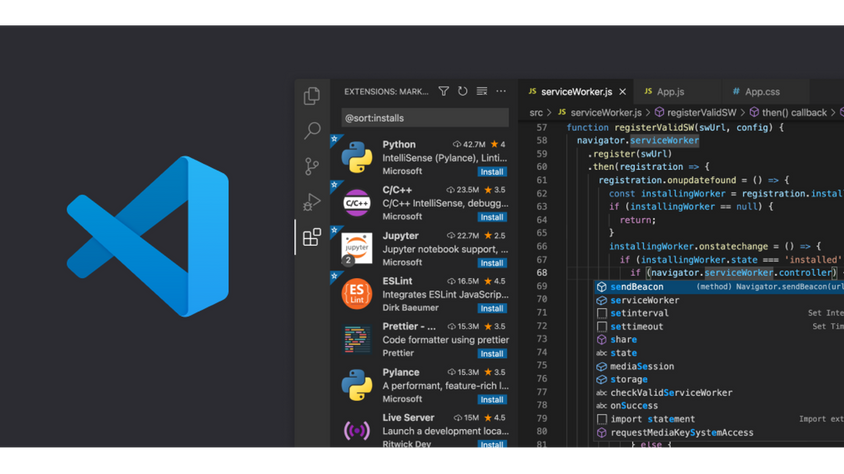Click the filter extensions funnel icon

point(444,91)
